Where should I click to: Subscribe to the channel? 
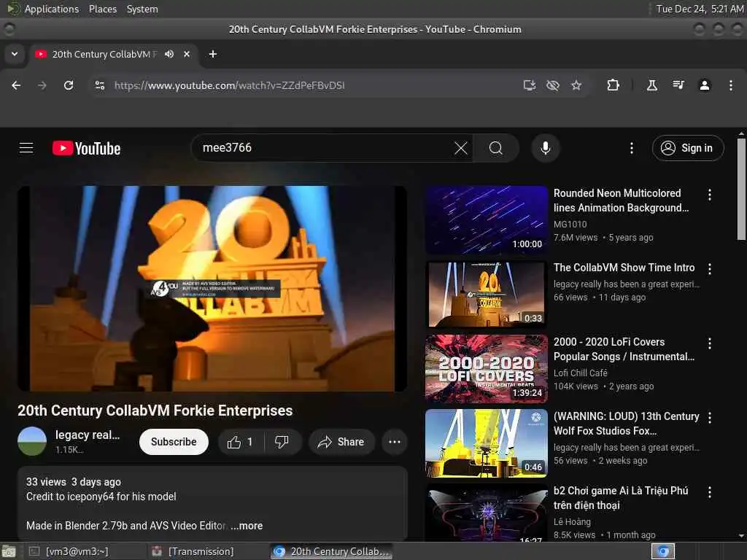[174, 442]
